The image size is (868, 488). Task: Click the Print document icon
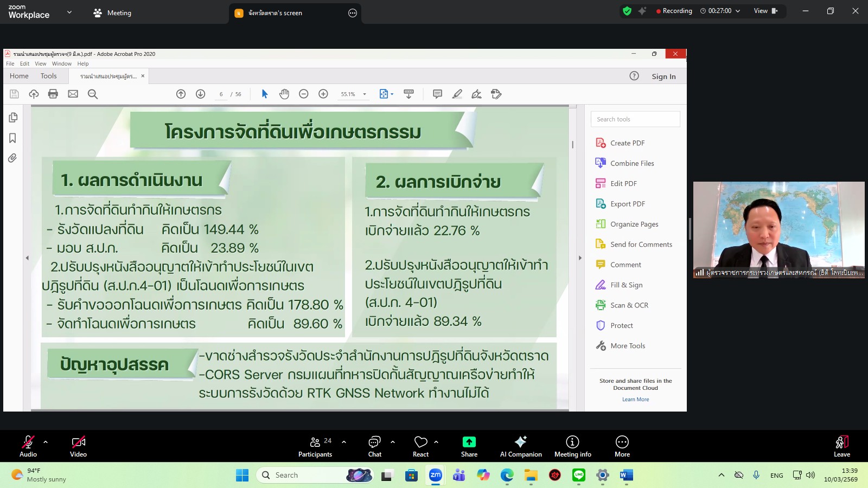tap(53, 94)
